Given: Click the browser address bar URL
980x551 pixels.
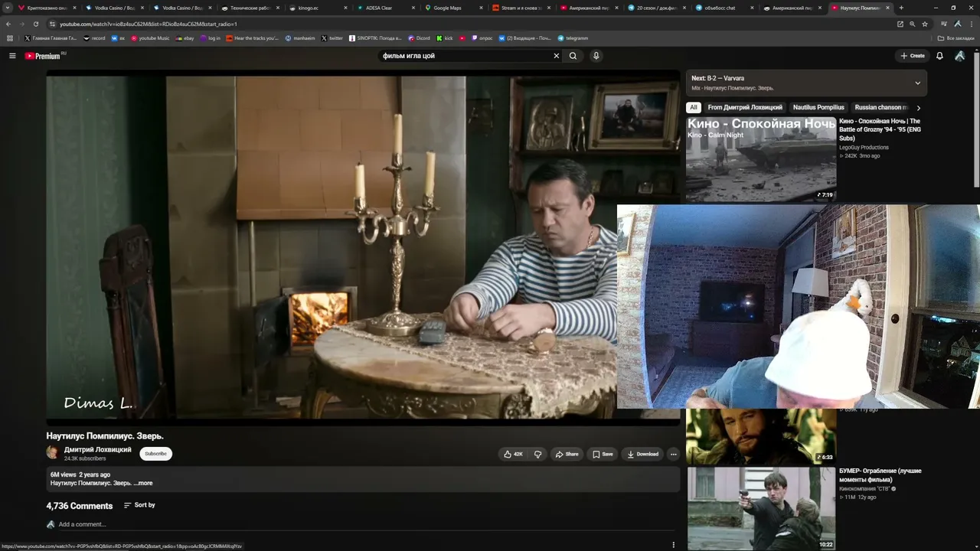Looking at the screenshot, I should click(x=149, y=24).
